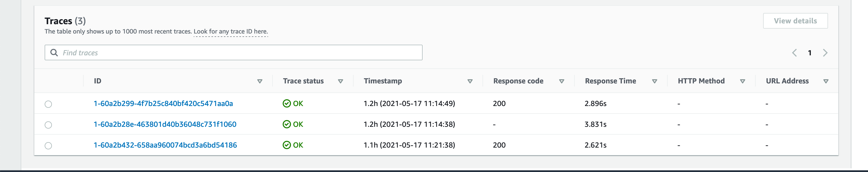Viewport: 868px width, 172px height.
Task: Click the HTTP Method column header
Action: tap(701, 81)
